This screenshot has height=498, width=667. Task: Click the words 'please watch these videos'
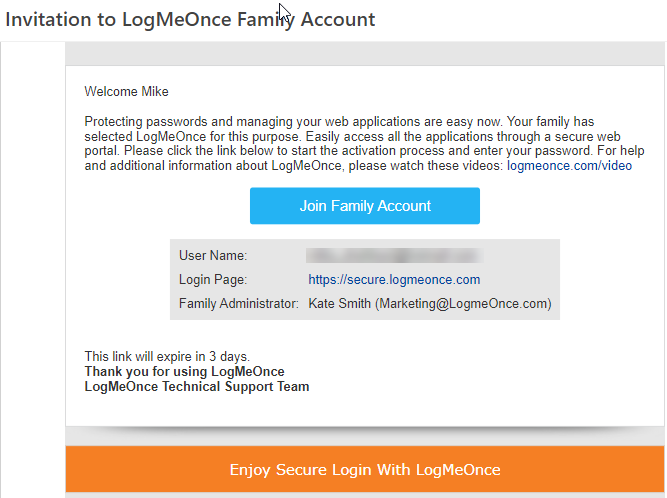426,165
